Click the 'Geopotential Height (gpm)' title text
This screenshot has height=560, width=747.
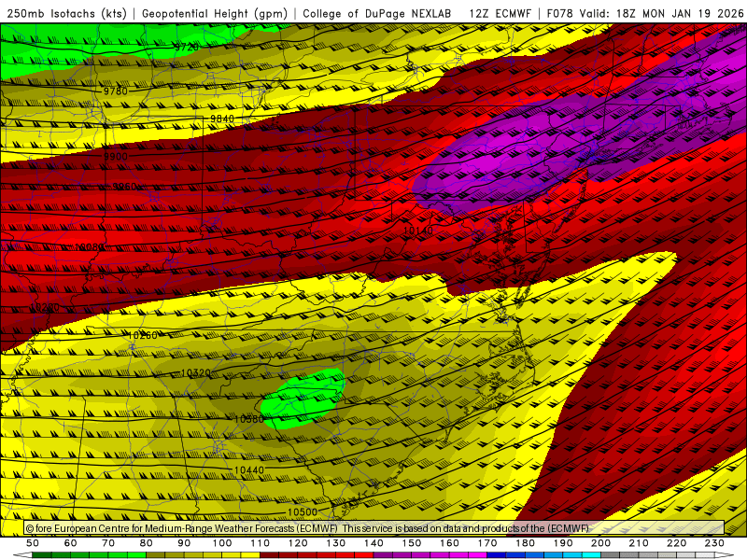215,13
